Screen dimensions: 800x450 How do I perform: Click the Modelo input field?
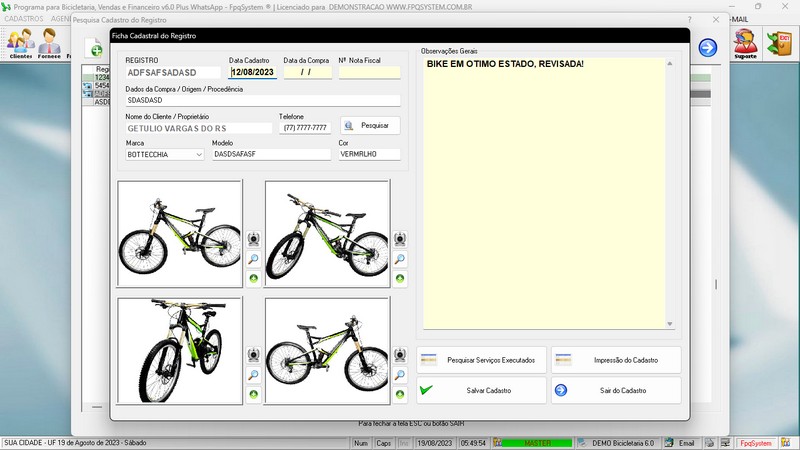pos(271,154)
